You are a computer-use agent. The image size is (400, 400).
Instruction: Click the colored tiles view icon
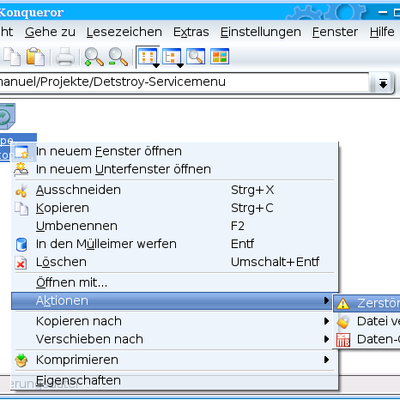point(219,56)
